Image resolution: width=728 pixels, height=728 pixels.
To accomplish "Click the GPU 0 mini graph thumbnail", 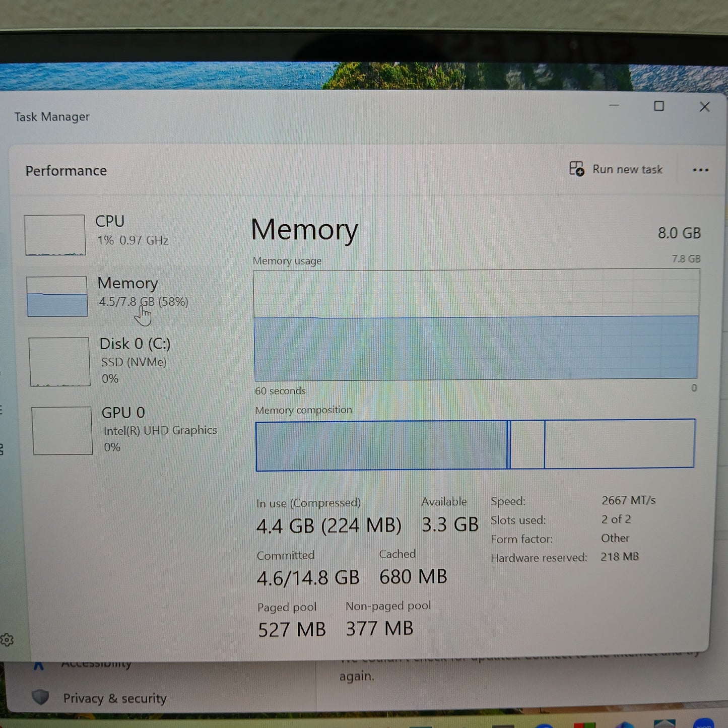I will (62, 431).
